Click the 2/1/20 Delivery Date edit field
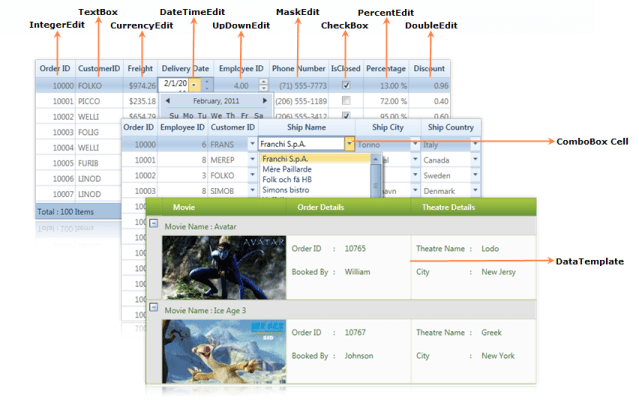This screenshot has height=412, width=639. (175, 84)
